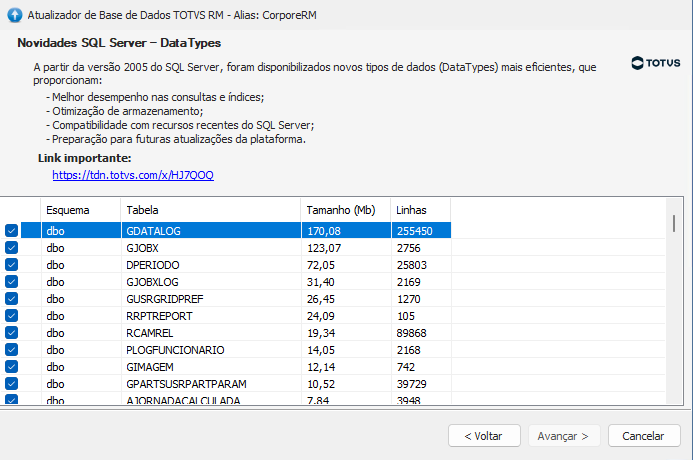Toggle the GJOBXLOG row checkbox

(11, 281)
